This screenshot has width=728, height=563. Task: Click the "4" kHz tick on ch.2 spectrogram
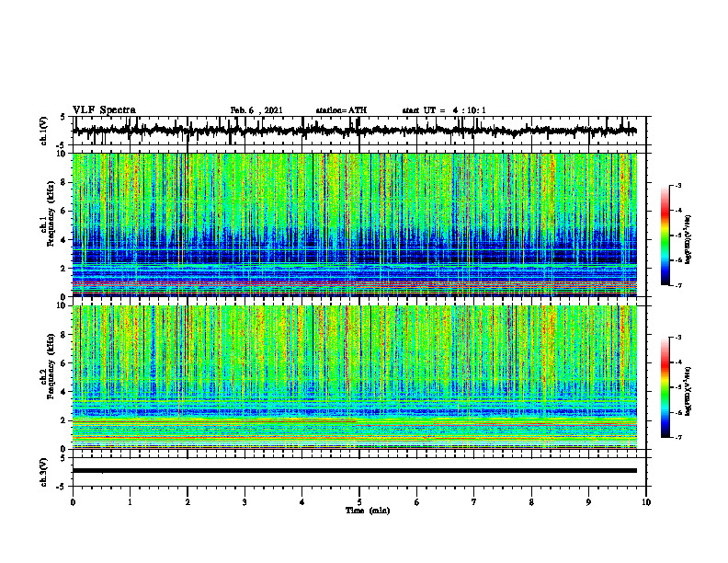click(x=63, y=392)
